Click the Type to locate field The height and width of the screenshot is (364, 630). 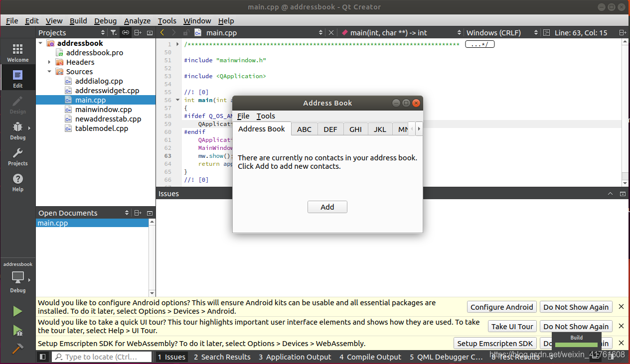102,357
